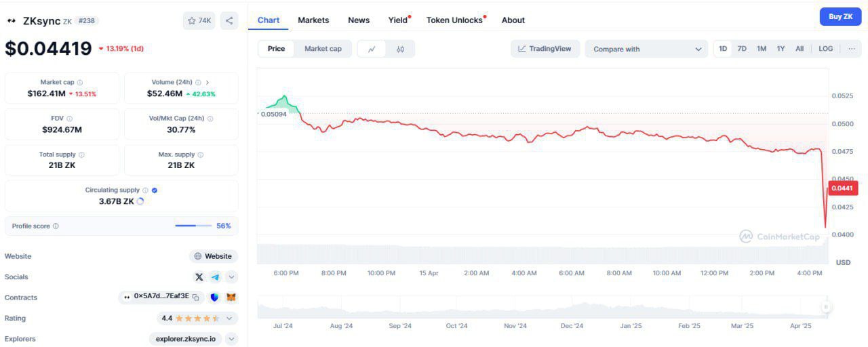The image size is (868, 347).
Task: Open Volume (24h) info icon
Action: (197, 82)
